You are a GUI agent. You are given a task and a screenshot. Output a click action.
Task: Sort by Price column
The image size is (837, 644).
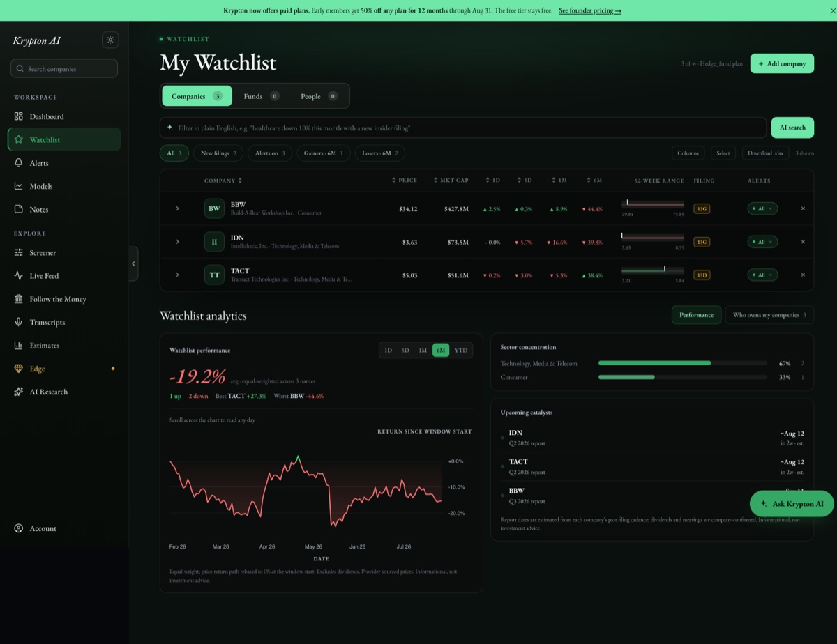[x=405, y=181]
